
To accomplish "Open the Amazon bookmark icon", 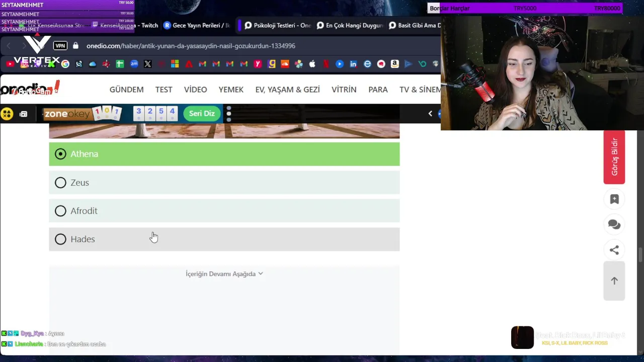I will [394, 64].
